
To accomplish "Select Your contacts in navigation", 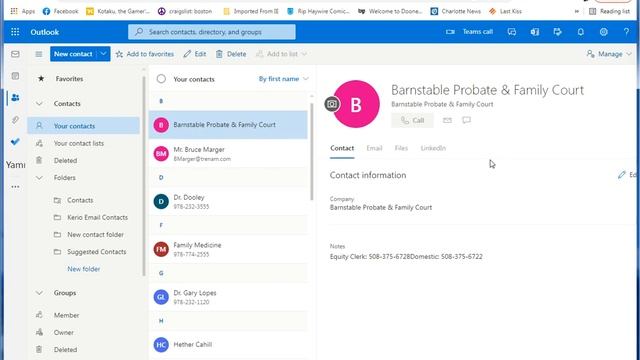I will click(84, 126).
